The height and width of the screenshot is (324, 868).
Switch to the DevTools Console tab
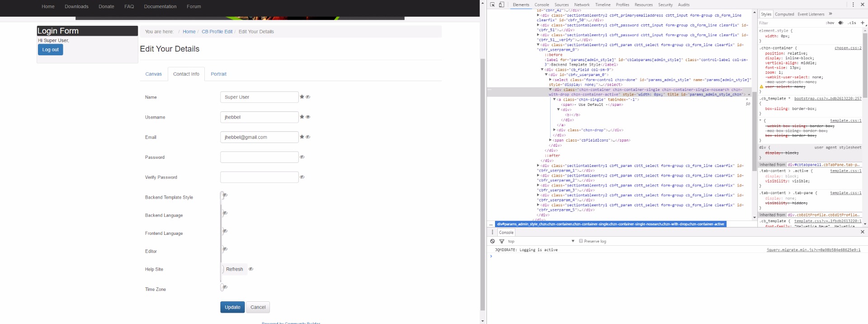coord(542,5)
